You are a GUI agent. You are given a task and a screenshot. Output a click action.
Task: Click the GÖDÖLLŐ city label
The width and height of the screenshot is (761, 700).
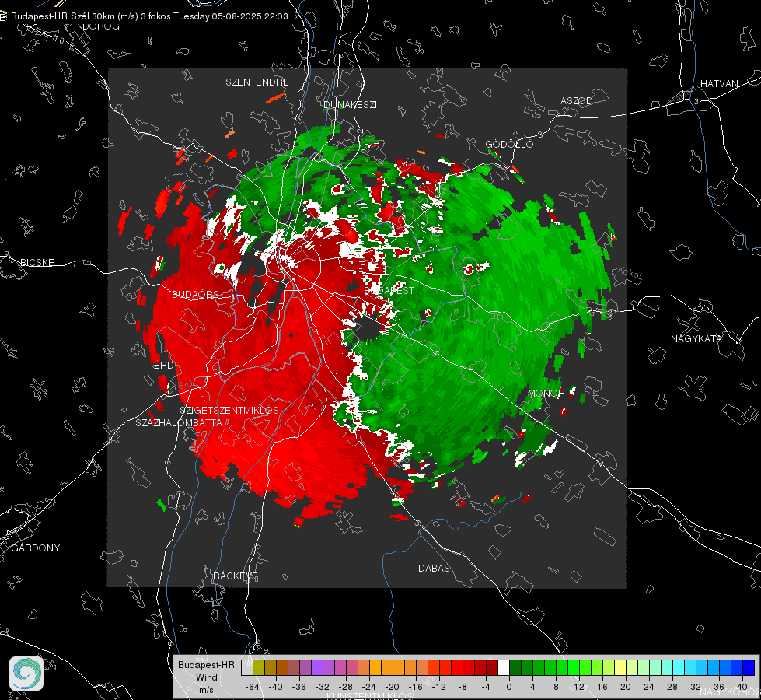[x=509, y=144]
